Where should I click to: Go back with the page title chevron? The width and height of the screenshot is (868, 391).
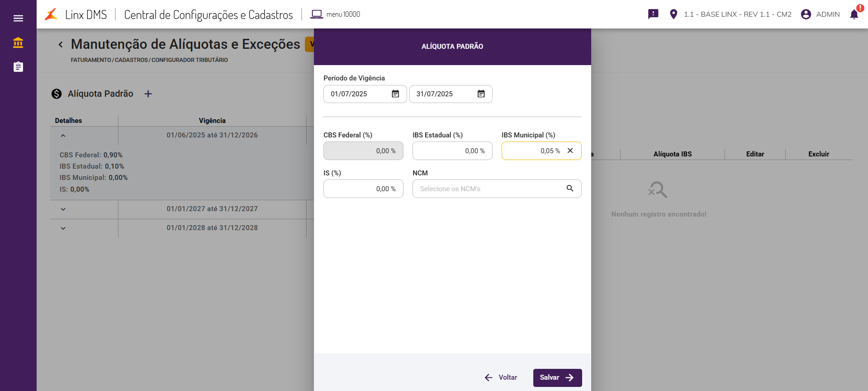coord(61,44)
